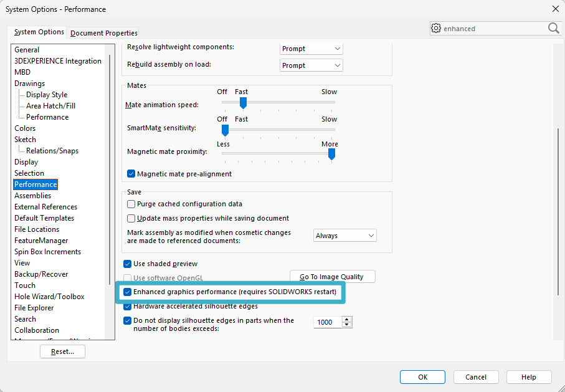Enable Purge cached configuration data
Screen dimensions: 565x392
coord(131,204)
